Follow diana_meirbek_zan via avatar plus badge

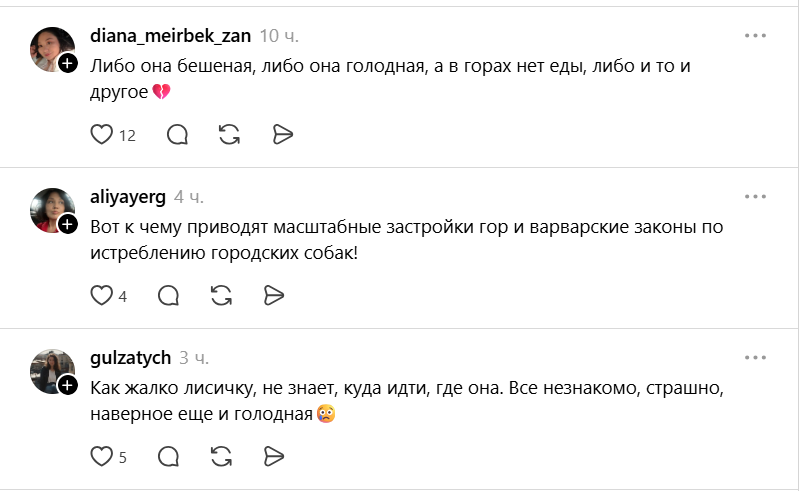(68, 63)
